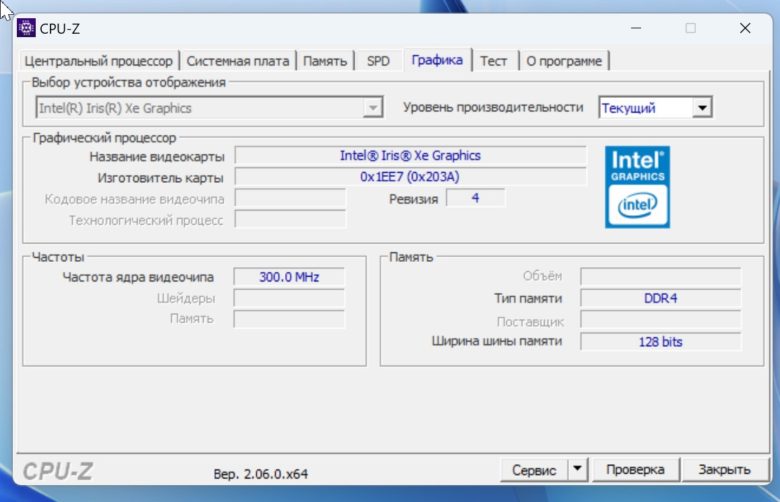The height and width of the screenshot is (502, 780).
Task: Click the Ширина шины памяти label
Action: coord(496,341)
